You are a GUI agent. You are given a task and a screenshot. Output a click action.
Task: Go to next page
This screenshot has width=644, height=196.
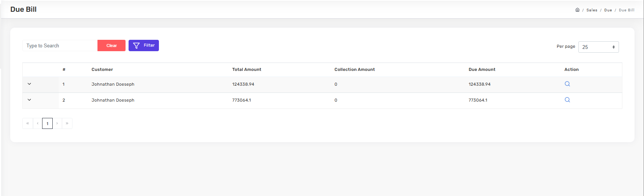pyautogui.click(x=57, y=123)
